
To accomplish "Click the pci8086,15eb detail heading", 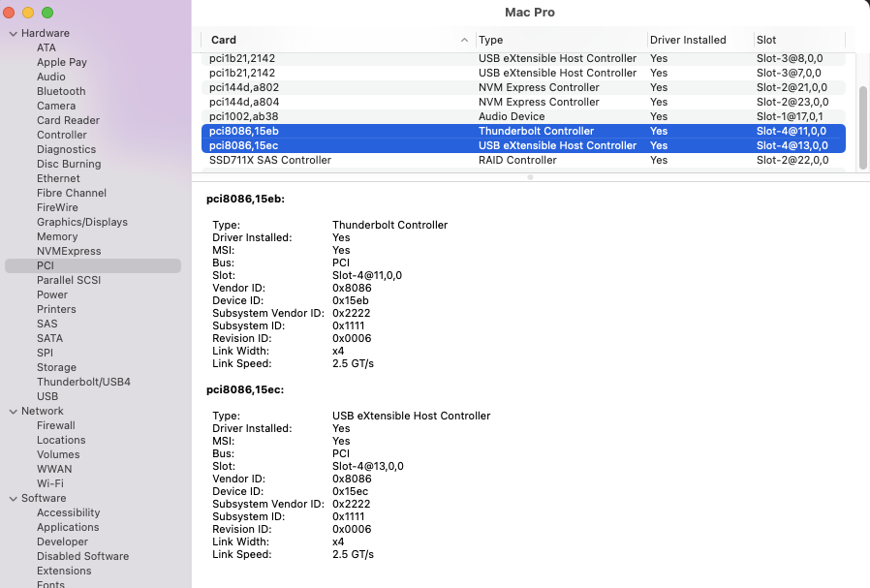I will 245,200.
